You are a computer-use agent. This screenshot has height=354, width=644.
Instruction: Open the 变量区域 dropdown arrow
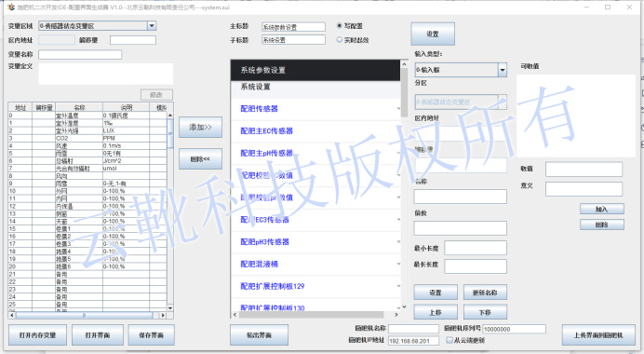click(x=152, y=26)
